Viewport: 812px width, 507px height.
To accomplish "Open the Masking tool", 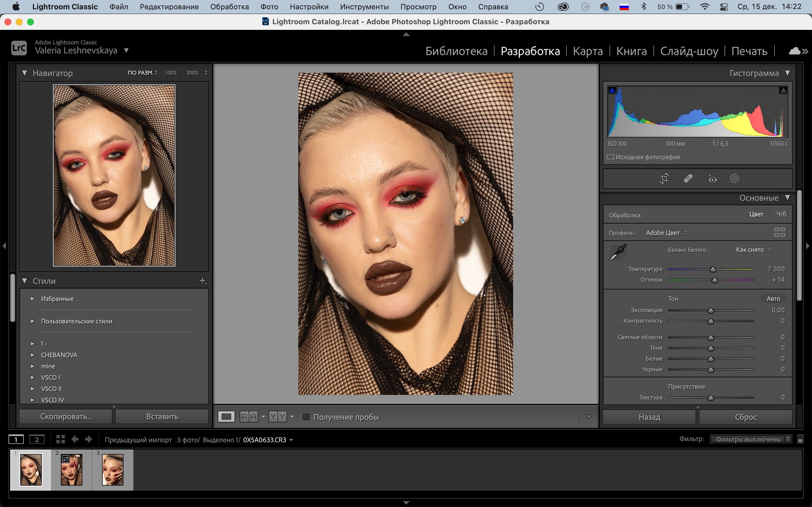I will pyautogui.click(x=734, y=178).
